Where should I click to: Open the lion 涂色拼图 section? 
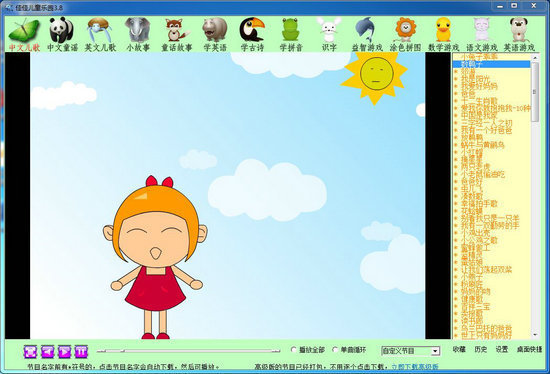pos(405,34)
